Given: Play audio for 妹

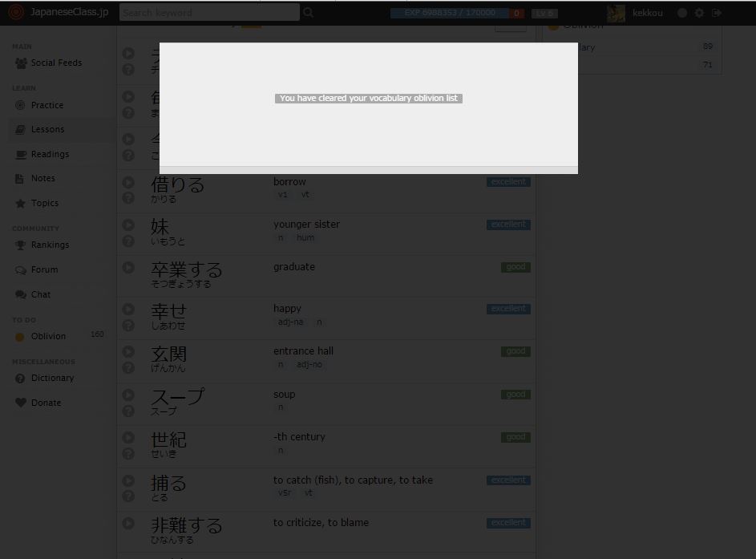Looking at the screenshot, I should pyautogui.click(x=128, y=225).
